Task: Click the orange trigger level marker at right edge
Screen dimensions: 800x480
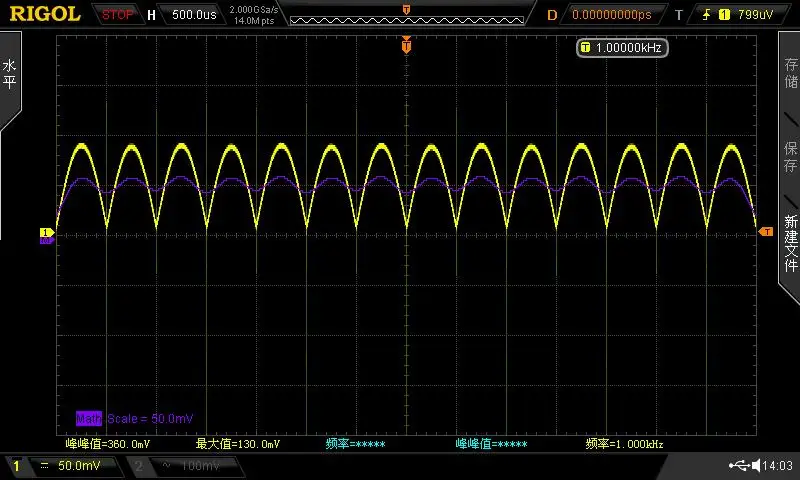Action: [x=766, y=232]
